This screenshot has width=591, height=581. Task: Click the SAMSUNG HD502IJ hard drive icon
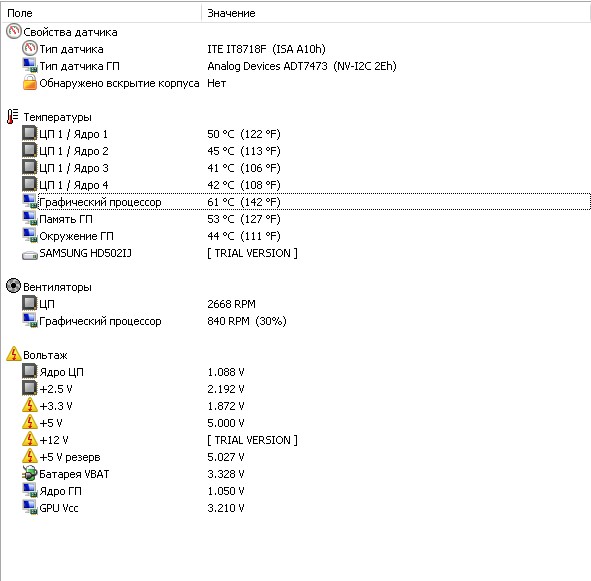[x=30, y=255]
